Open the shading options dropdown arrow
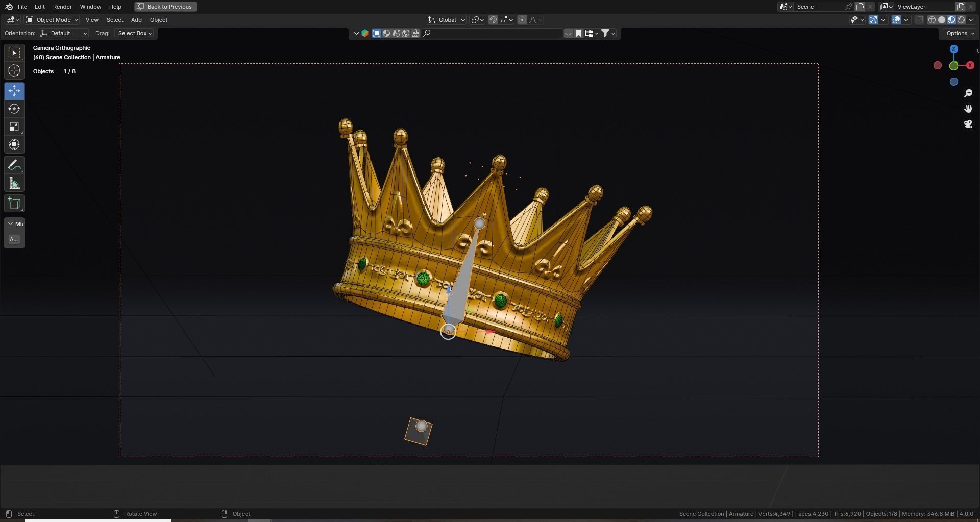The height and width of the screenshot is (522, 980). [971, 20]
